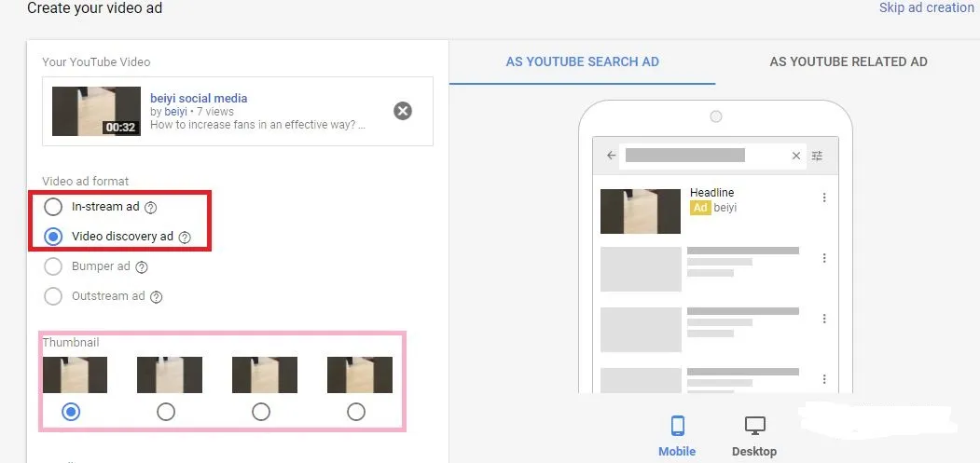Open filter settings icon in phone preview
This screenshot has width=980, height=463.
[817, 156]
